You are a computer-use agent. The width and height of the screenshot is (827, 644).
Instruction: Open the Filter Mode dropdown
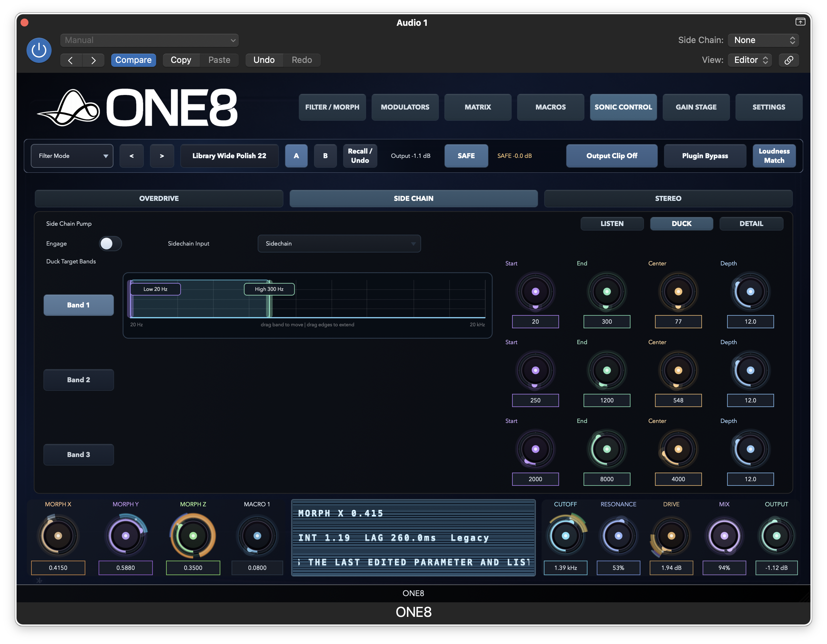[x=72, y=156]
